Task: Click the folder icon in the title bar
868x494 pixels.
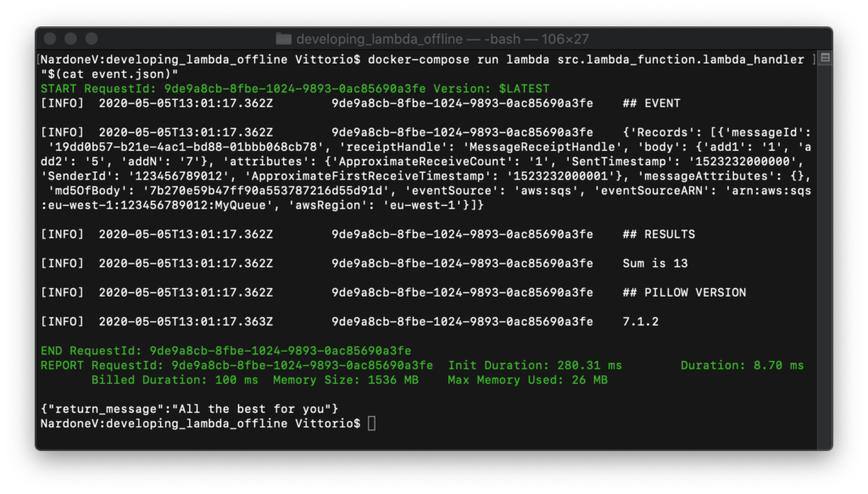Action: point(285,39)
